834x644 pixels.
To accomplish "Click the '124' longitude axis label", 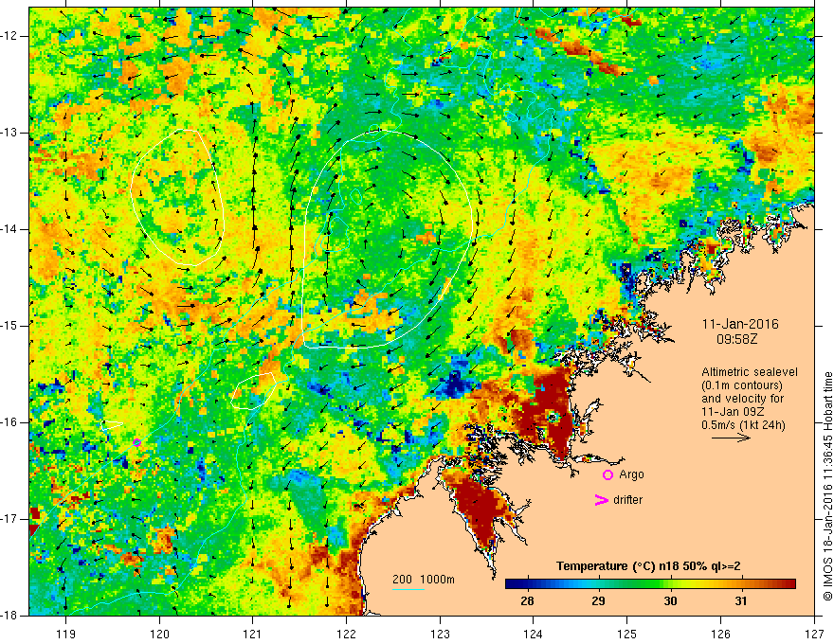I will pyautogui.click(x=534, y=634).
